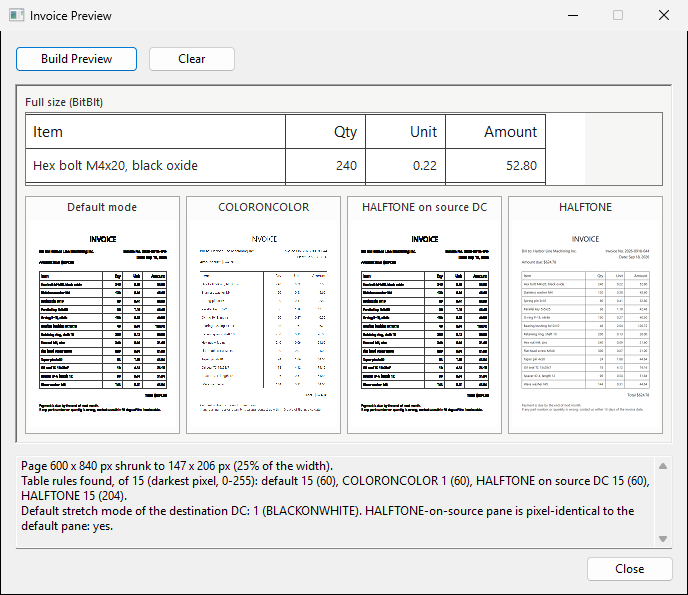Click the amount value '52.80'
688x595 pixels.
click(521, 165)
